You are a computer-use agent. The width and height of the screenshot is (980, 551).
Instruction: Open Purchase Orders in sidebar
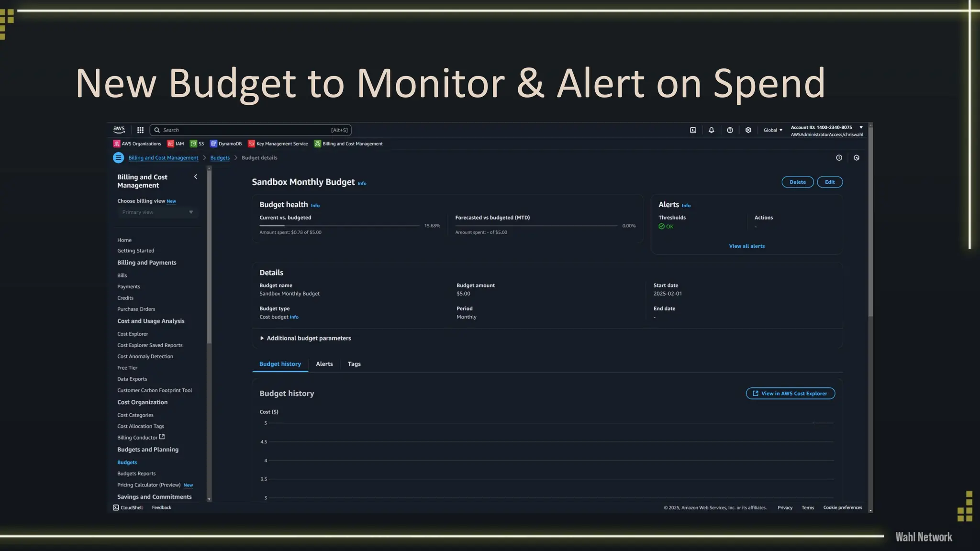pyautogui.click(x=136, y=309)
